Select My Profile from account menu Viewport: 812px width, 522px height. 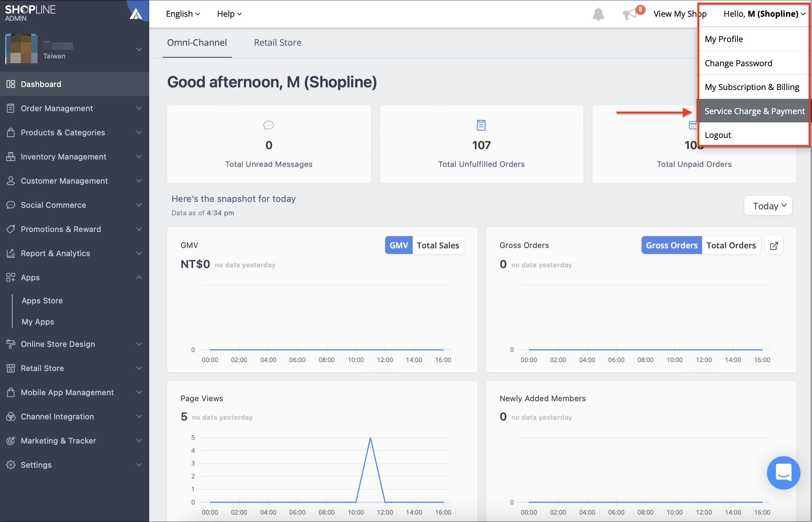(754, 39)
